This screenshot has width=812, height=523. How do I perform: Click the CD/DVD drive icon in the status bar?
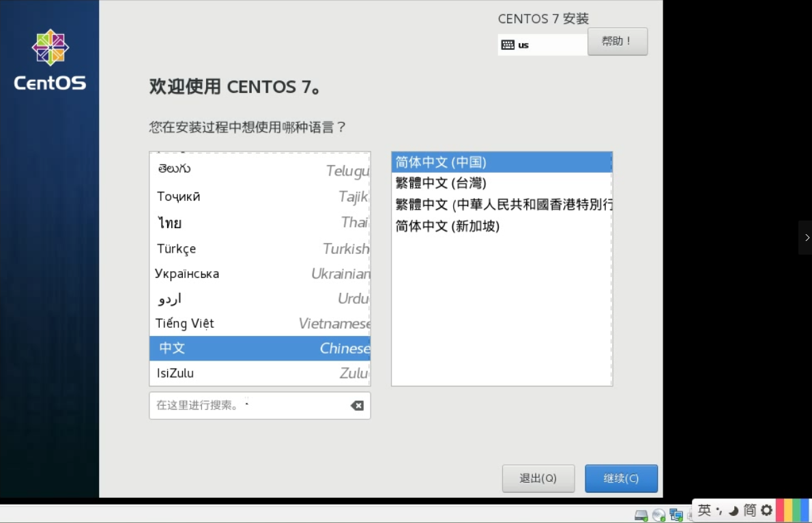coord(658,515)
